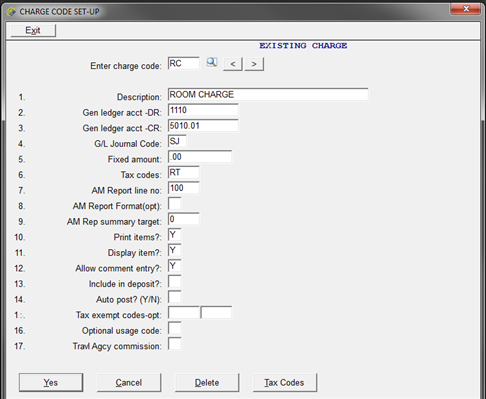Image resolution: width=486 pixels, height=399 pixels.
Task: Click the charge code lookup magnifier icon
Action: coord(212,62)
